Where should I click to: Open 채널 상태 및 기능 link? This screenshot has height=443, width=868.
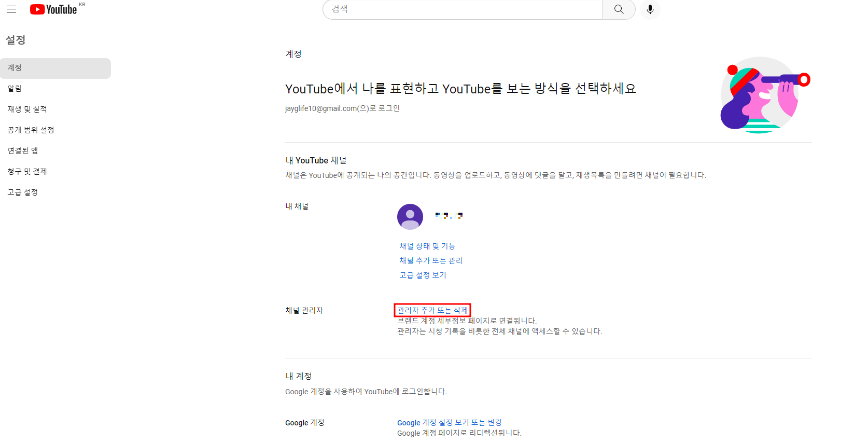click(427, 246)
